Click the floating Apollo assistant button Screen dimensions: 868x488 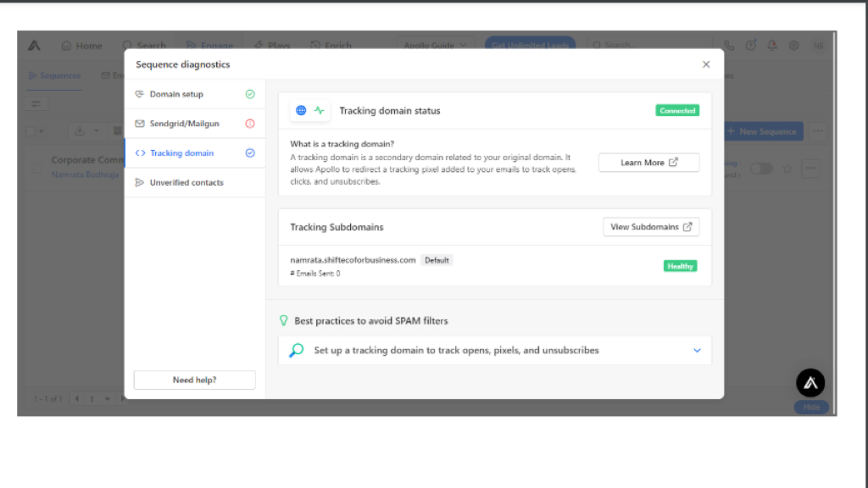(x=810, y=382)
